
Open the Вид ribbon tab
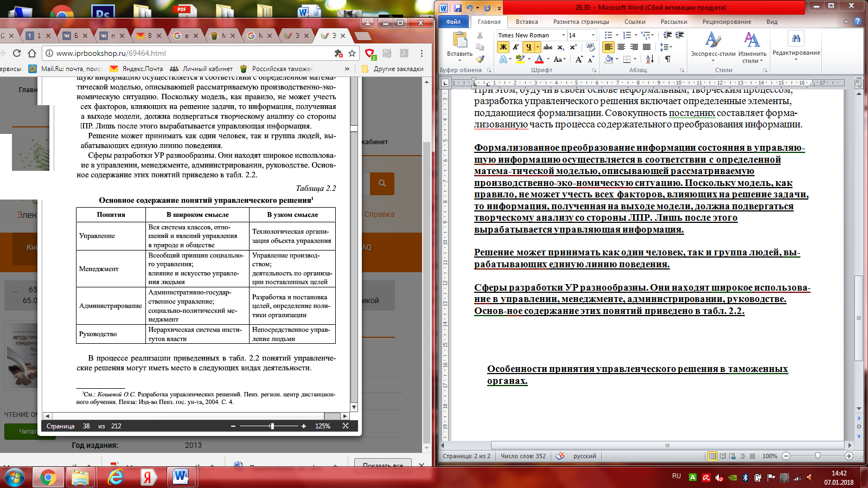772,22
